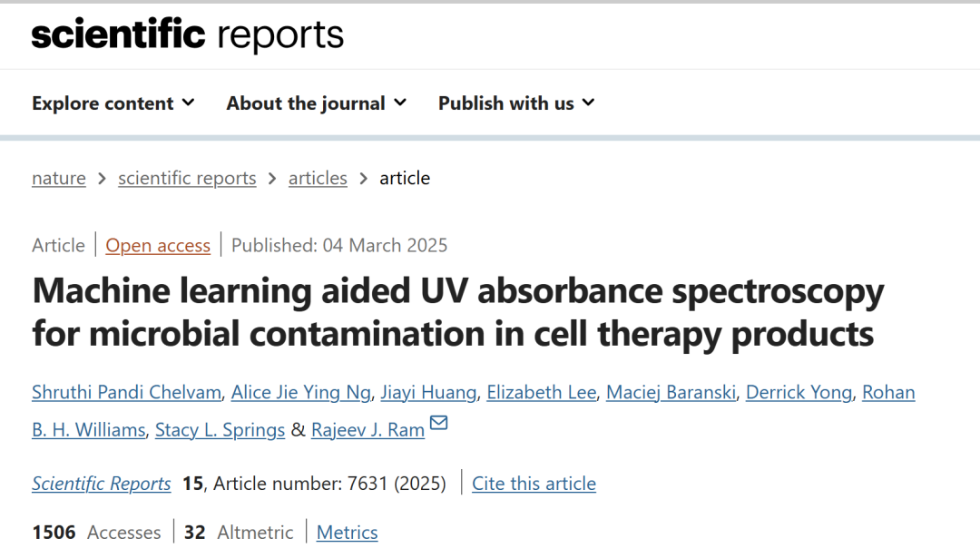This screenshot has height=558, width=980.
Task: Navigate to the articles breadcrumb
Action: [x=318, y=178]
